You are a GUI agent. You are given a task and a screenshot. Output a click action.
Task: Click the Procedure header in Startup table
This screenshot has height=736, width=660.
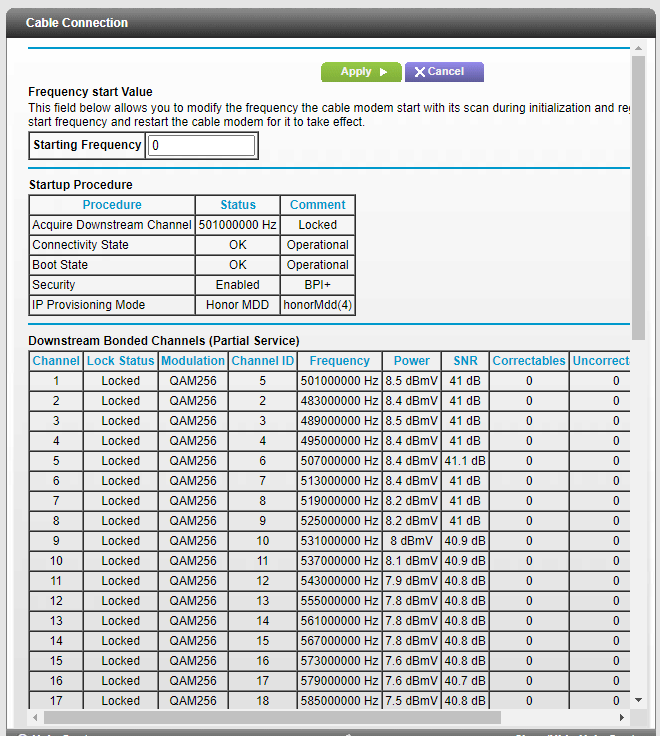tap(112, 205)
